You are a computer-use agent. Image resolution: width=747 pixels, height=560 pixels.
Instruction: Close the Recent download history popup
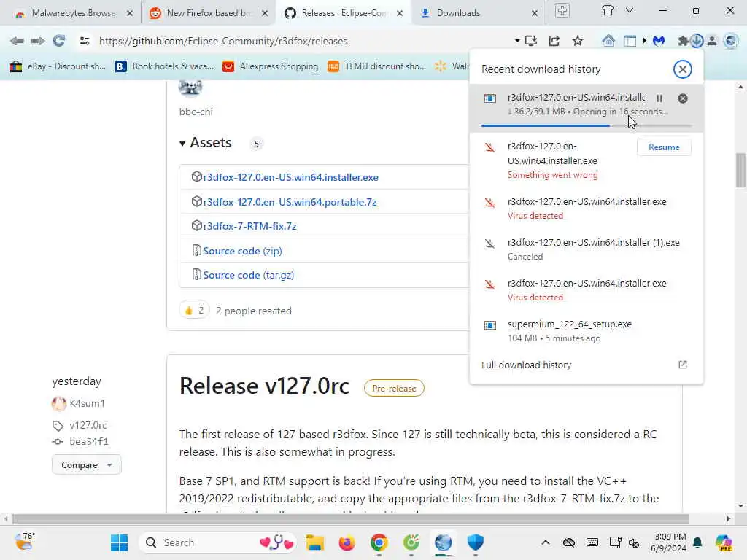coord(682,69)
